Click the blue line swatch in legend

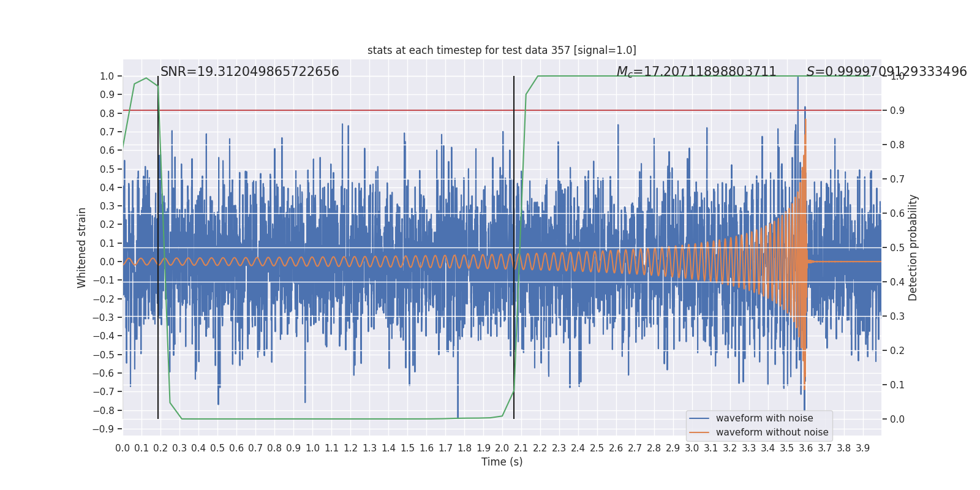click(x=699, y=418)
